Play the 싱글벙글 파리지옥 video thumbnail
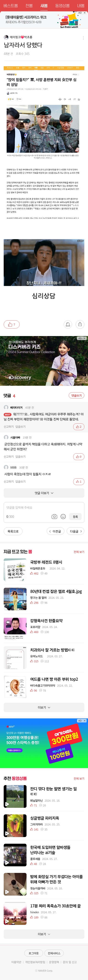This screenshot has height=980, width=88. click(15, 825)
